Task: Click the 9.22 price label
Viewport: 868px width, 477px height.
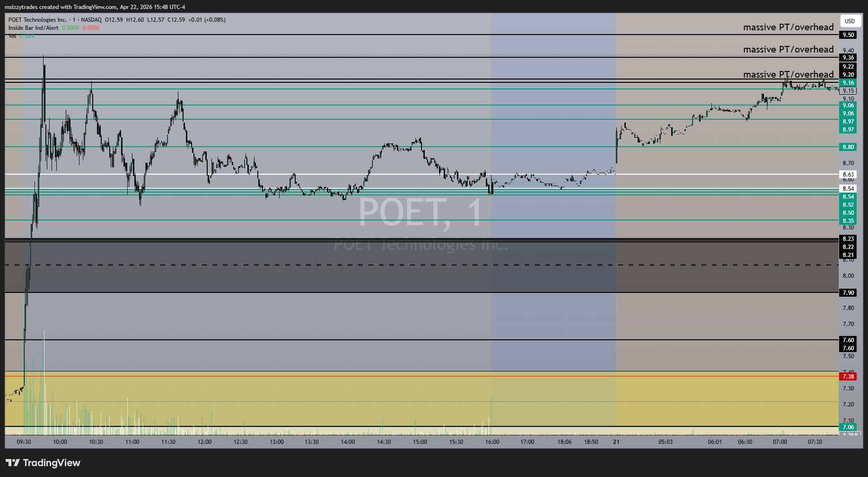Action: tap(849, 67)
